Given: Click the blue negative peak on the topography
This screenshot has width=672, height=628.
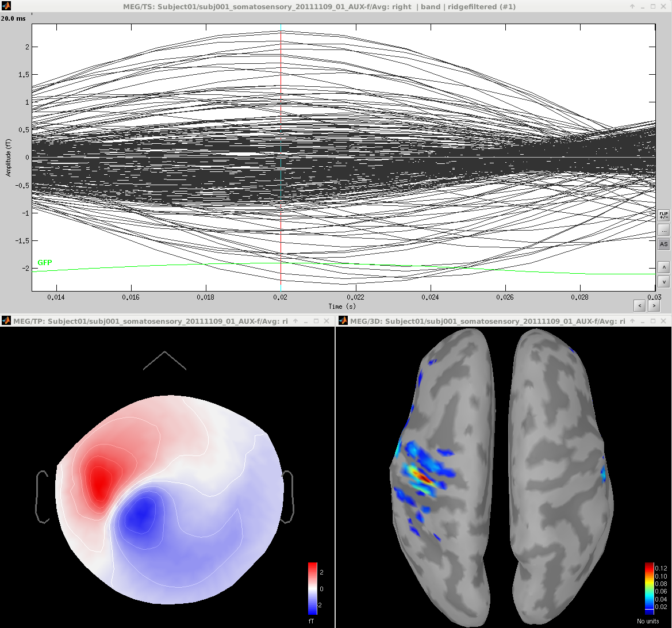Looking at the screenshot, I should 140,514.
